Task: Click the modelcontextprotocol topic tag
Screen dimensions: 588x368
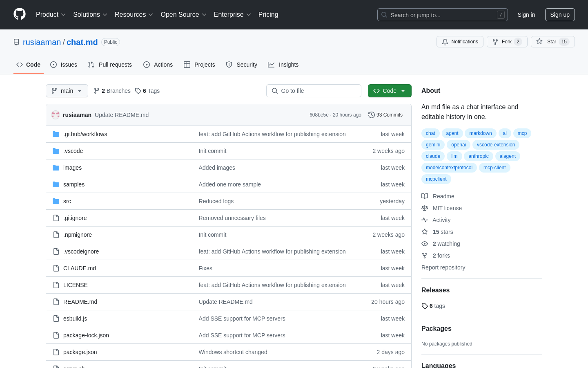Action: click(449, 168)
